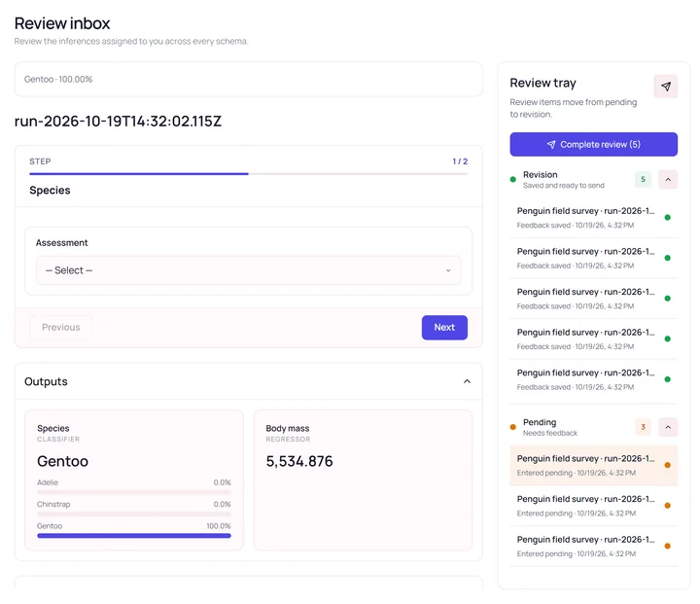Image resolution: width=700 pixels, height=604 pixels.
Task: Collapse the Pending section chevron
Action: tap(668, 427)
